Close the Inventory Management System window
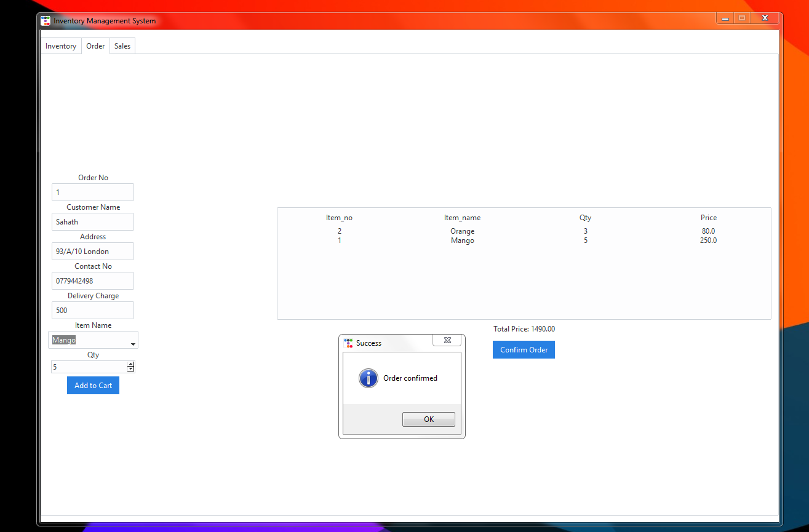The image size is (809, 532). pos(765,18)
